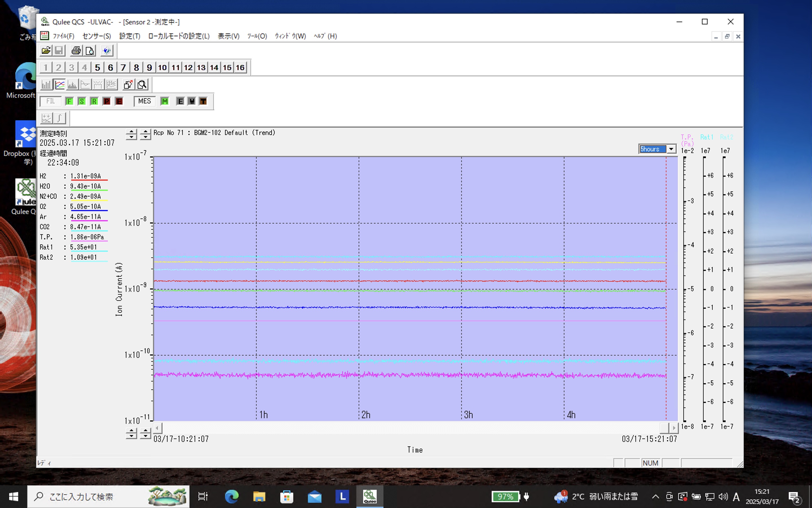Open print preview page icon
The width and height of the screenshot is (812, 508).
coord(90,51)
